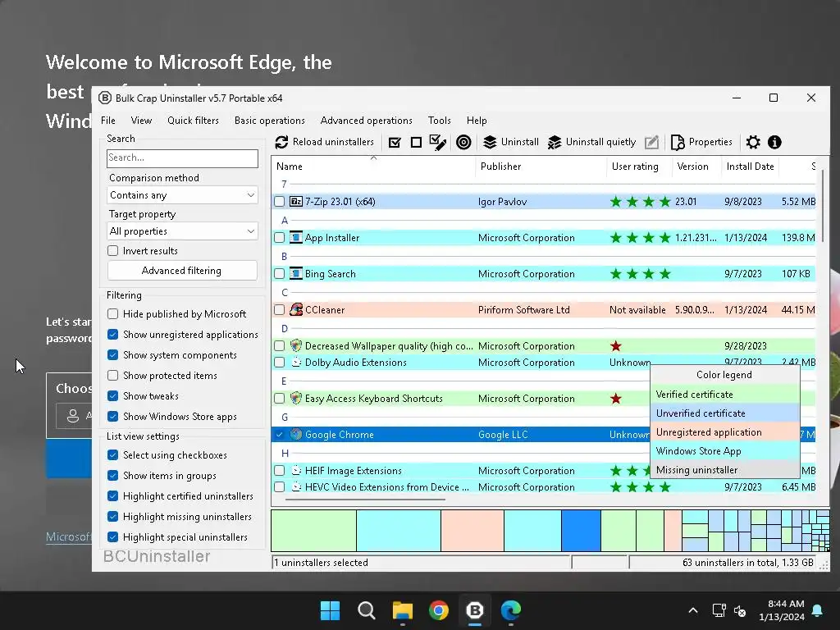Uncheck Show system components
Image resolution: width=840 pixels, height=630 pixels.
pyautogui.click(x=112, y=354)
